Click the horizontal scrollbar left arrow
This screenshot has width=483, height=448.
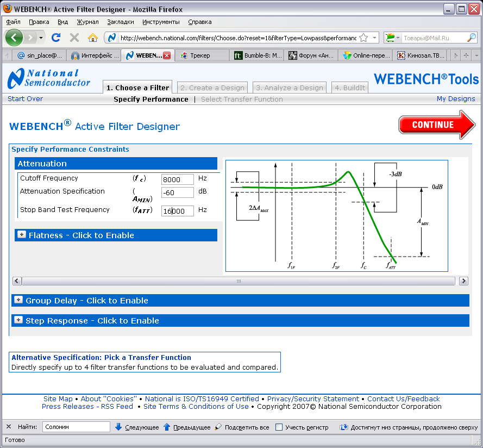[x=17, y=281]
